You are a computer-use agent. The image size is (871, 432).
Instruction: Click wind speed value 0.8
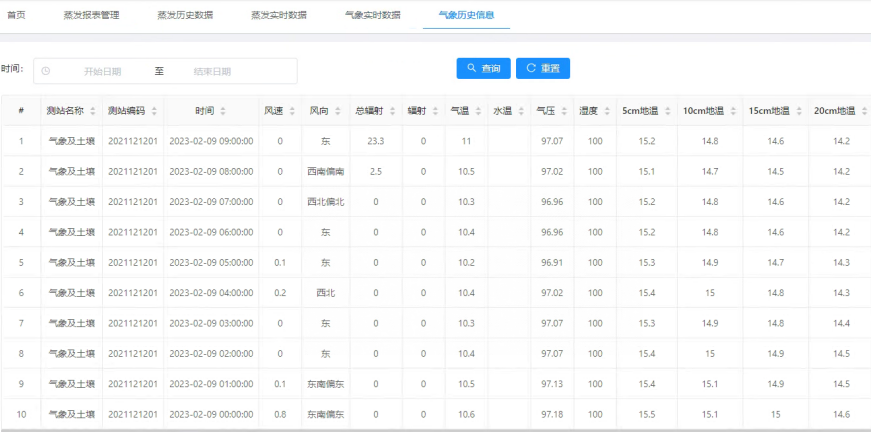pyautogui.click(x=280, y=414)
